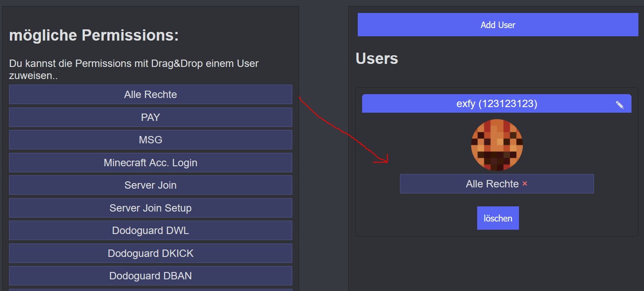The image size is (644, 291).
Task: Click the Dodoguard DKICK permission
Action: (x=150, y=253)
